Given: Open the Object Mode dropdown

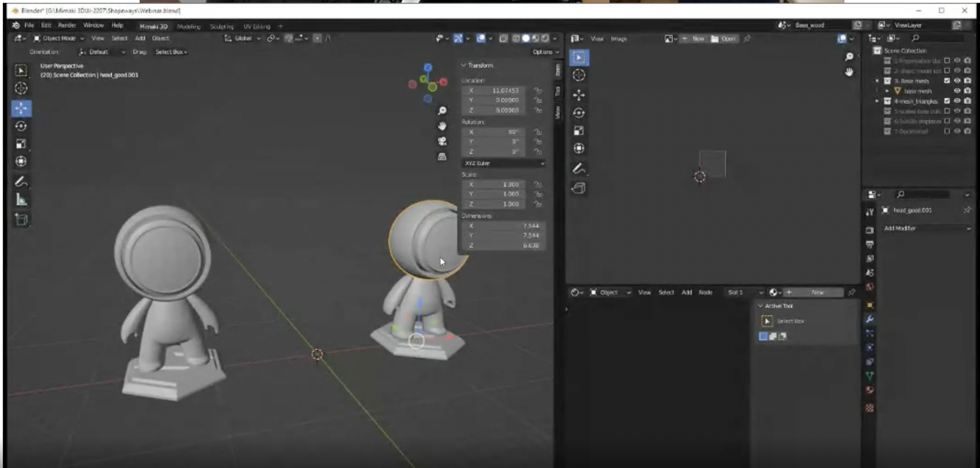Looking at the screenshot, I should 59,38.
